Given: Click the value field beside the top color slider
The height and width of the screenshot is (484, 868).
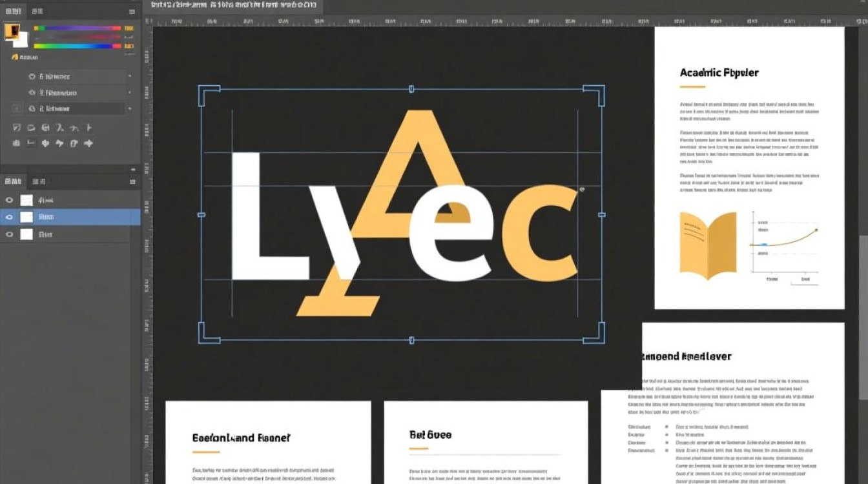Looking at the screenshot, I should [129, 28].
